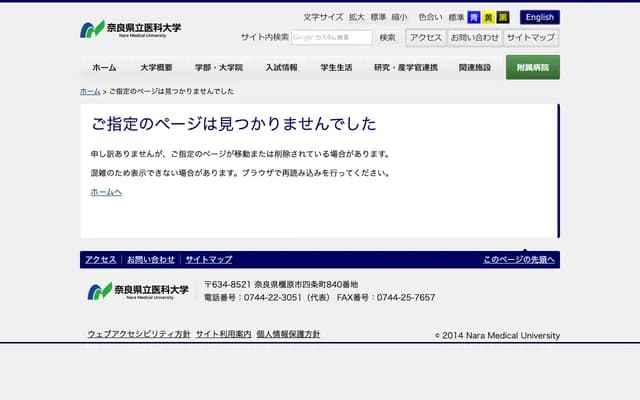Select the yellow (黄) color scheme swatch
This screenshot has width=640, height=400.
click(488, 17)
